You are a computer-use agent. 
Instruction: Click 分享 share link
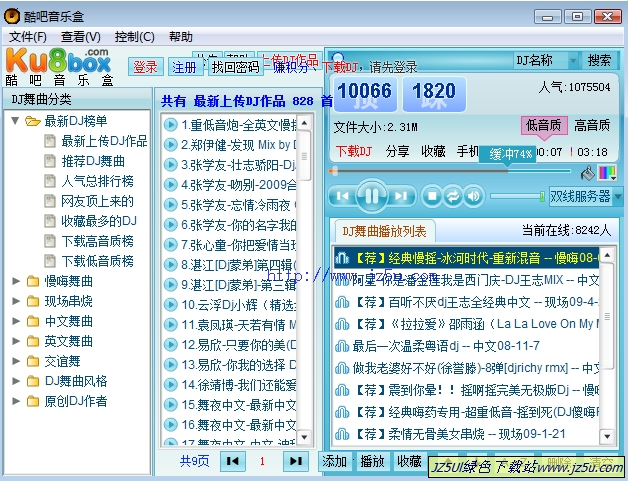pos(397,151)
